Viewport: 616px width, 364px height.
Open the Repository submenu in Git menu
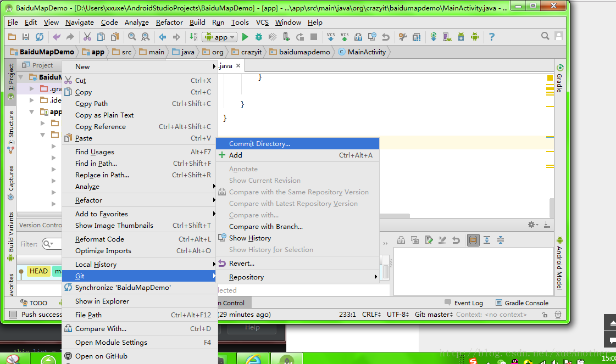(x=298, y=277)
